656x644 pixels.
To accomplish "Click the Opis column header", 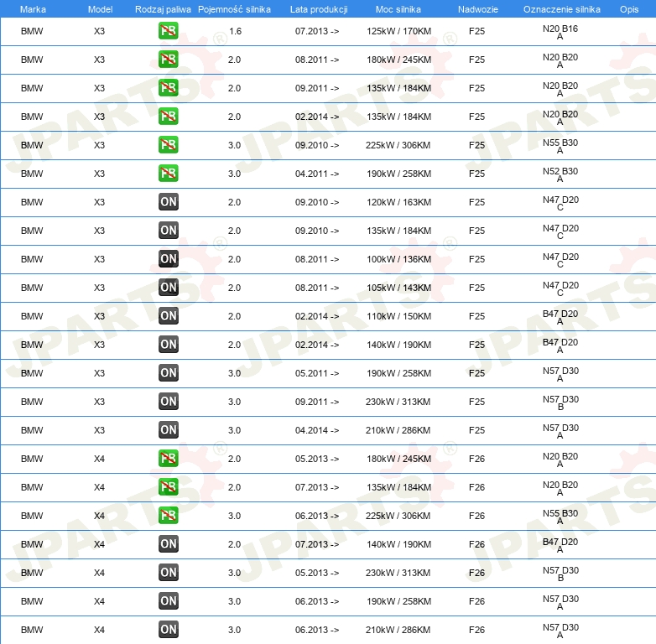I will (629, 9).
